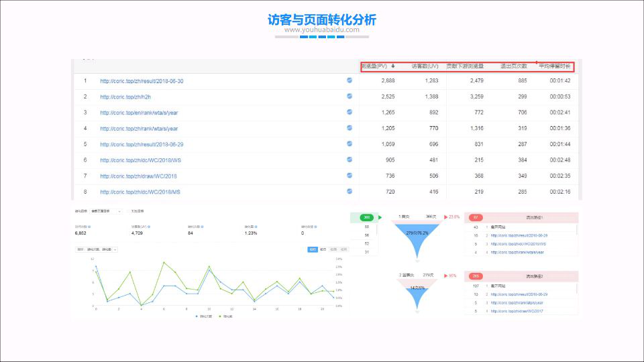The height and width of the screenshot is (362, 644).
Task: Sort by 访客数(UV) column header
Action: point(425,66)
